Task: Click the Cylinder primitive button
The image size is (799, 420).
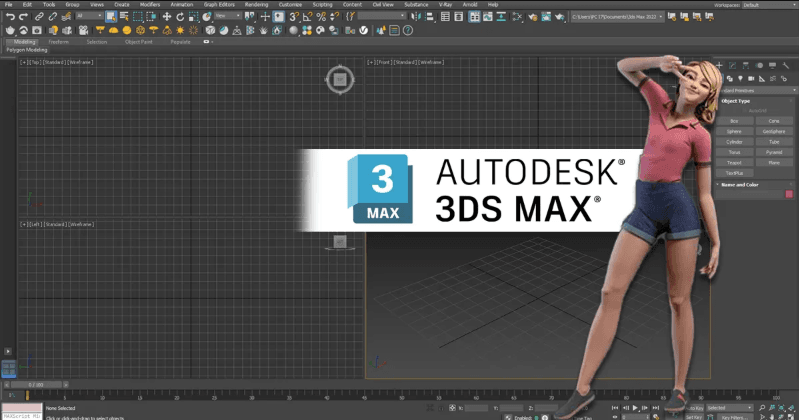Action: coord(734,142)
